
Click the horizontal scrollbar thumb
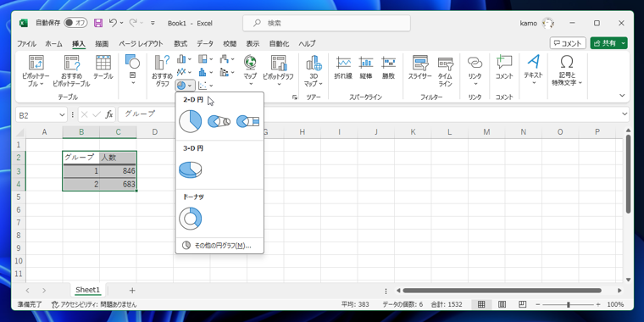[x=502, y=291]
